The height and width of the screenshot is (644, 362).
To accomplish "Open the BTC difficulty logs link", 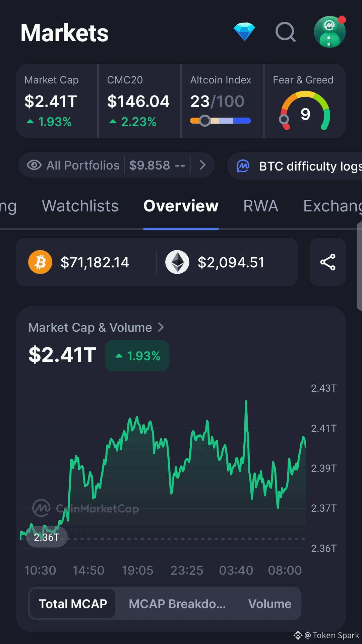I will click(310, 166).
